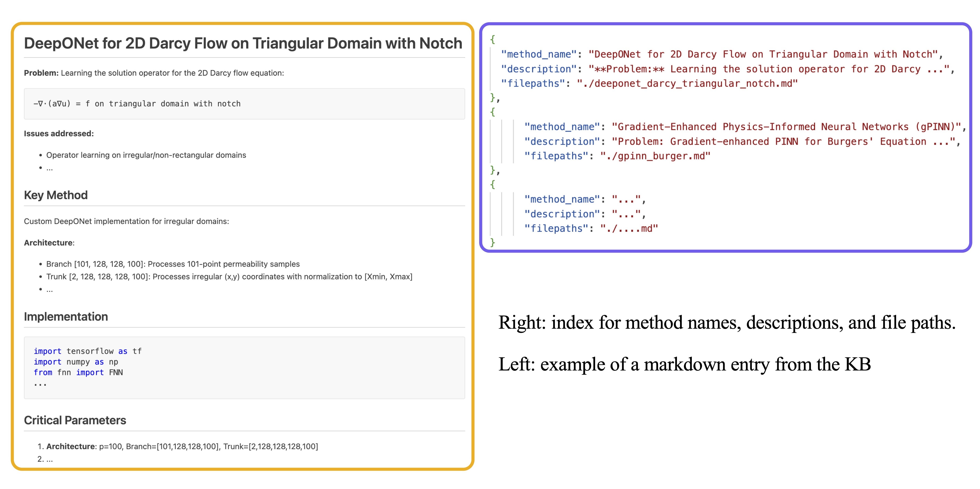Image resolution: width=980 pixels, height=489 pixels.
Task: Click the 'import tensorflow as tf' code line
Action: click(x=88, y=351)
